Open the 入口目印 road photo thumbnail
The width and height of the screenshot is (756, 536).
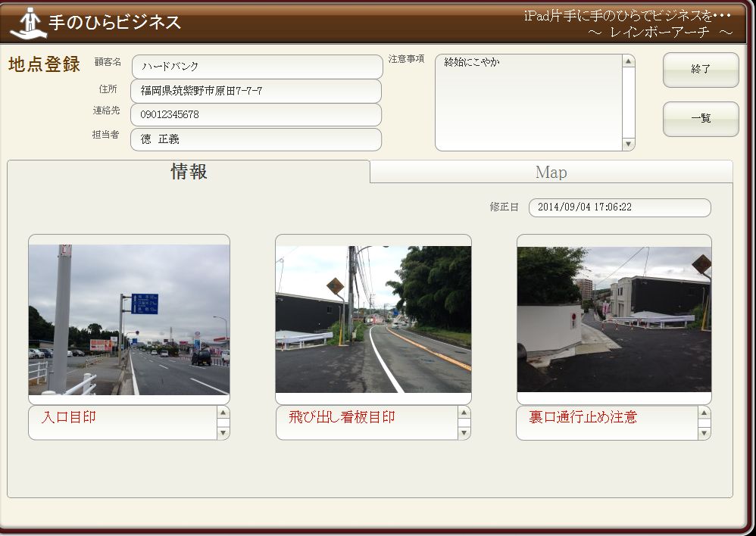[x=129, y=319]
